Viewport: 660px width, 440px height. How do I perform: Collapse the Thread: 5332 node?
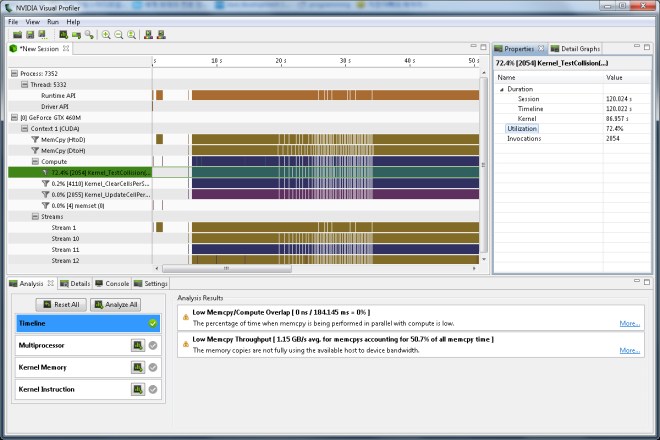[24, 84]
